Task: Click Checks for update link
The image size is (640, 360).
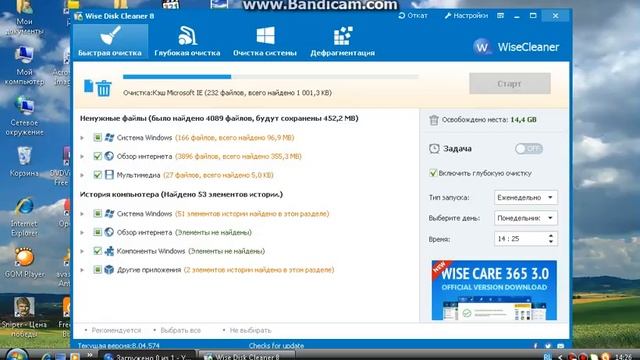Action: tap(276, 346)
